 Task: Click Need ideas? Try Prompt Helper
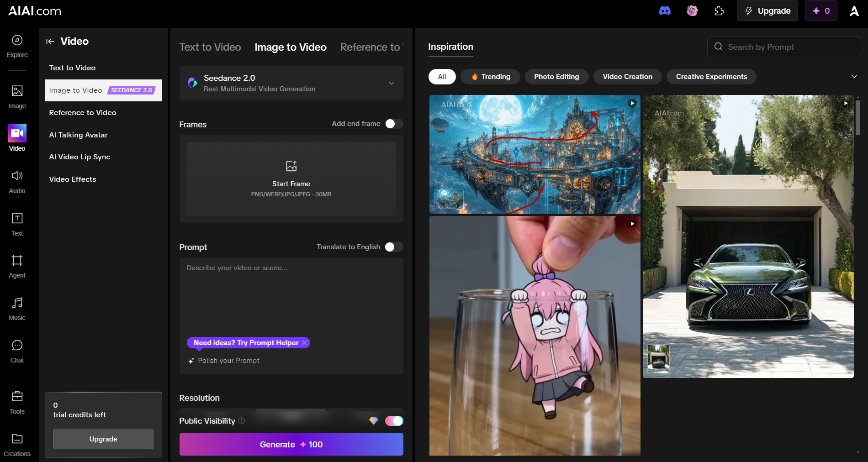pos(246,343)
